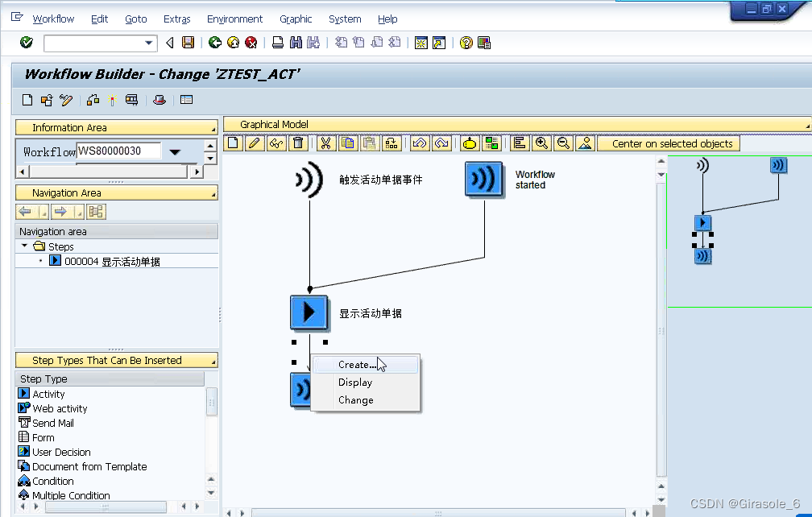
Task: Click the green Back arrow icon
Action: coord(215,43)
